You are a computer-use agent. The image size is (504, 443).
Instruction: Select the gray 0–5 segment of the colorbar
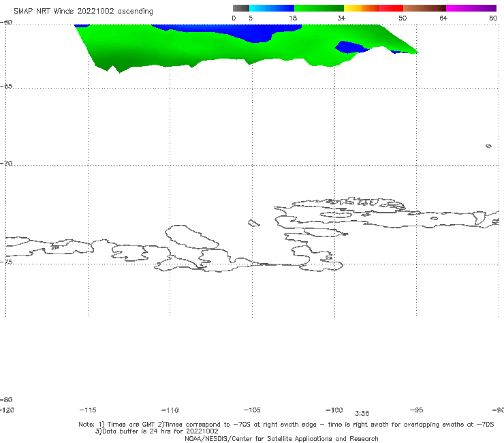click(x=241, y=8)
